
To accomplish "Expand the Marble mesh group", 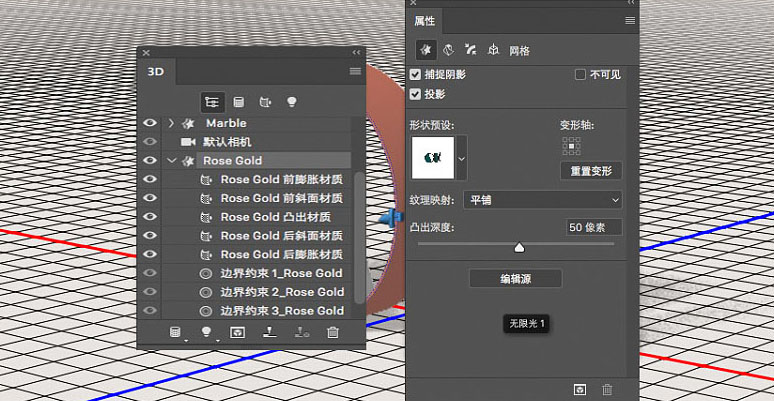I will [x=171, y=123].
